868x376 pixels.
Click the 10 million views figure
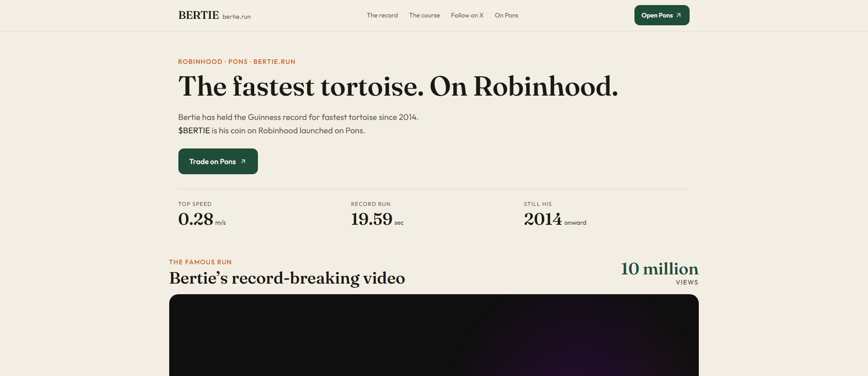point(660,268)
